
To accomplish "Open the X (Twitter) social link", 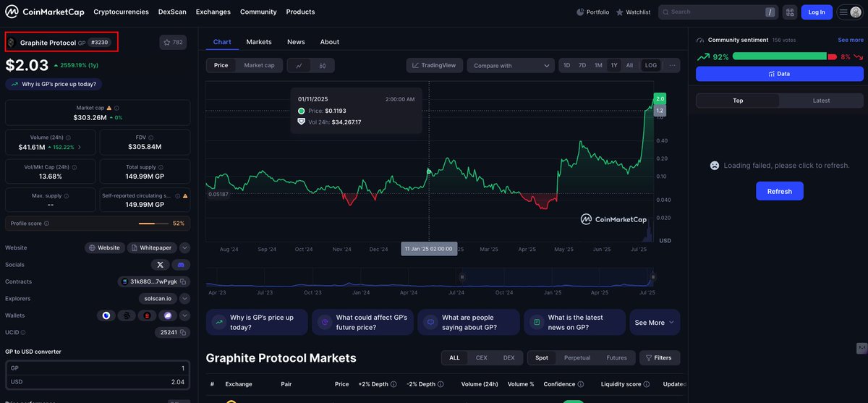I will point(160,265).
